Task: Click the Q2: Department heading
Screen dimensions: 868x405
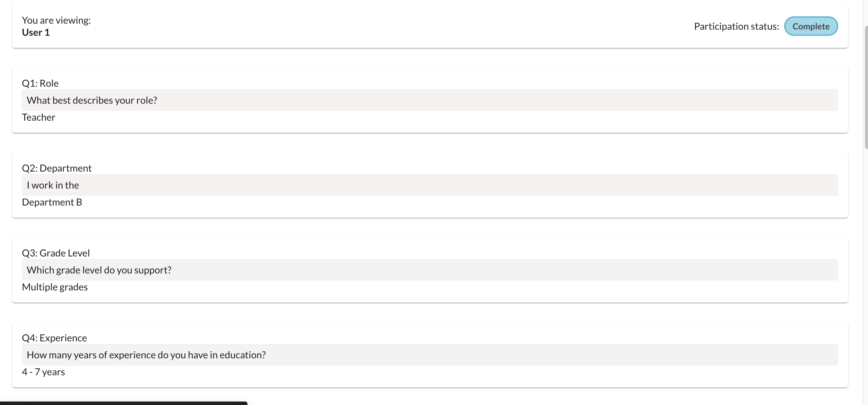Action: click(x=57, y=168)
